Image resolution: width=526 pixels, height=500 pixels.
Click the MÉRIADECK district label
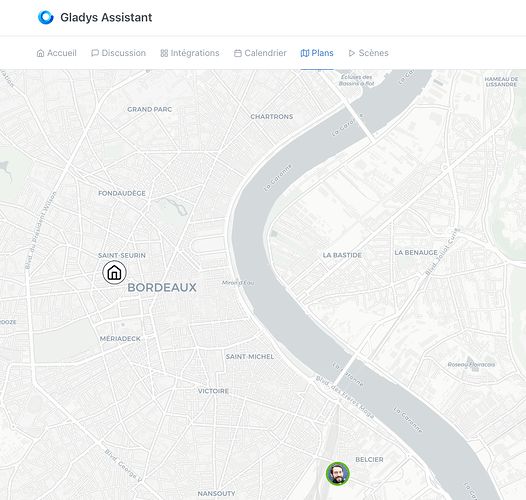click(x=120, y=338)
